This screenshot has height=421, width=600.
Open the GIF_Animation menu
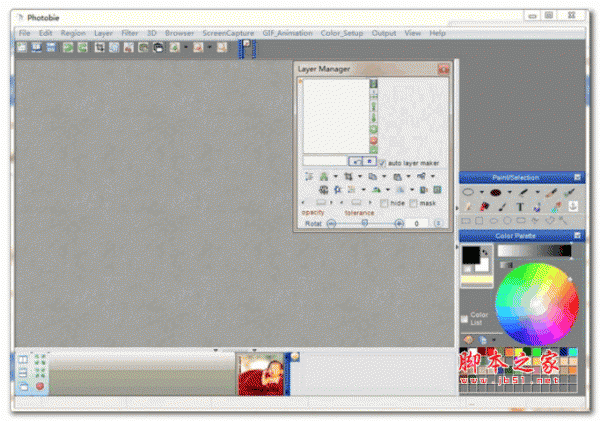287,33
